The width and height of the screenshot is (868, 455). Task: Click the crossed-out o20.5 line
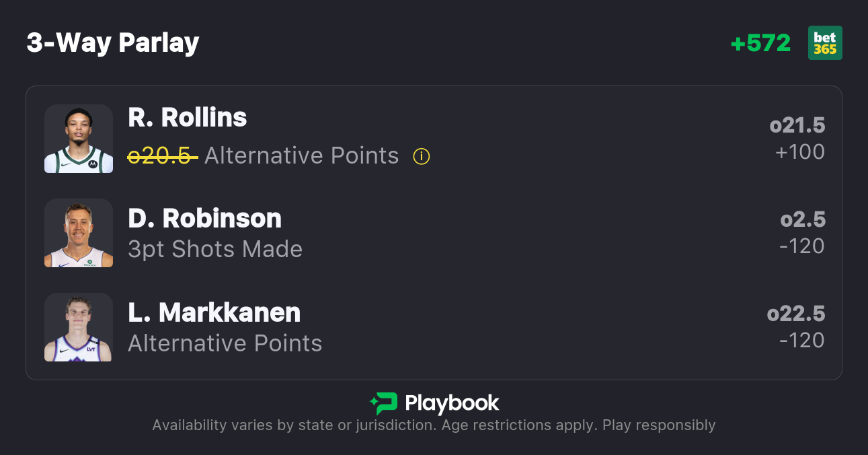click(x=163, y=156)
